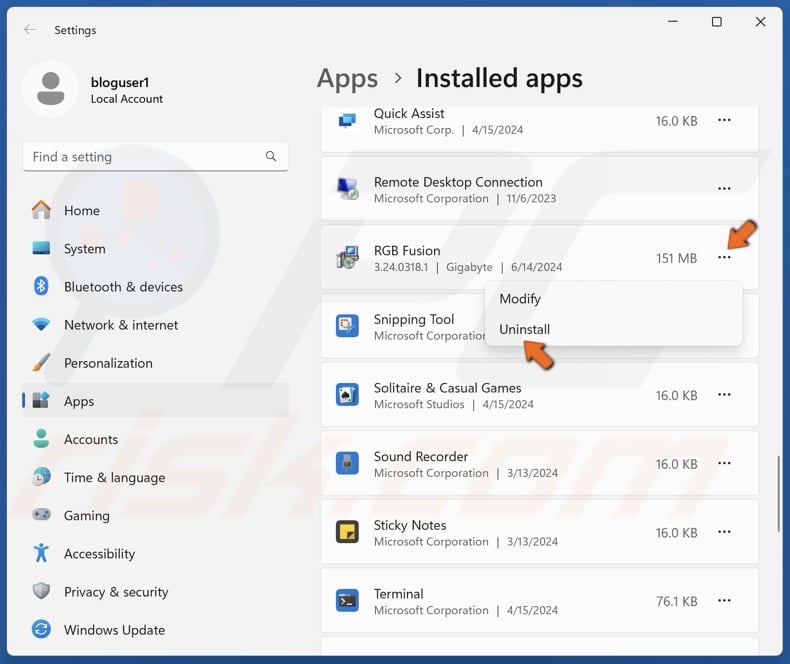Choose Modify from RGB Fusion menu
The height and width of the screenshot is (664, 790).
point(613,299)
